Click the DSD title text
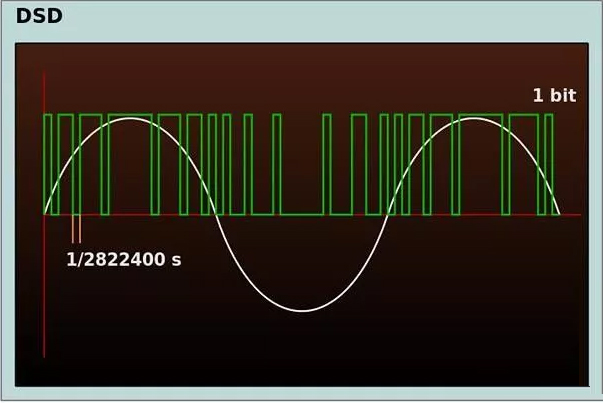 click(39, 16)
